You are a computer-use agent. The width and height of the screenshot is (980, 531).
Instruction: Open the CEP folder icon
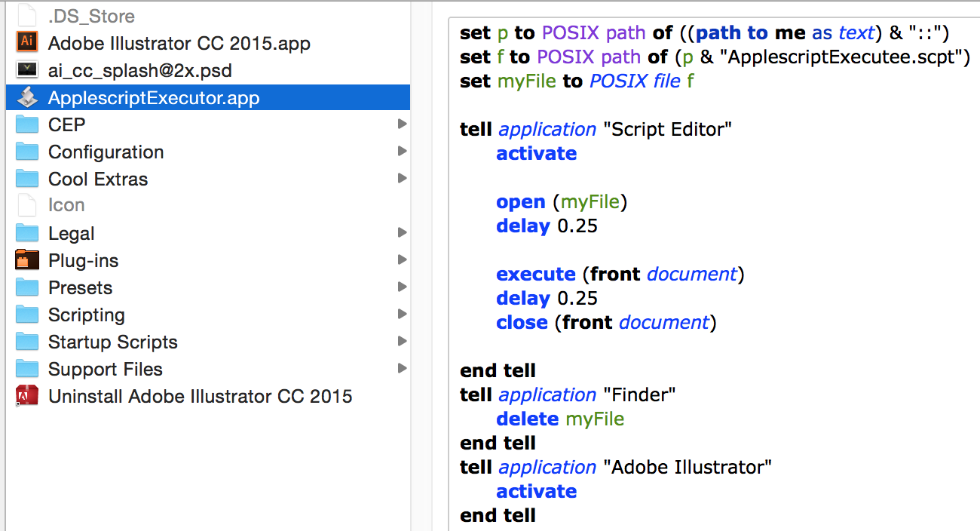[x=26, y=124]
